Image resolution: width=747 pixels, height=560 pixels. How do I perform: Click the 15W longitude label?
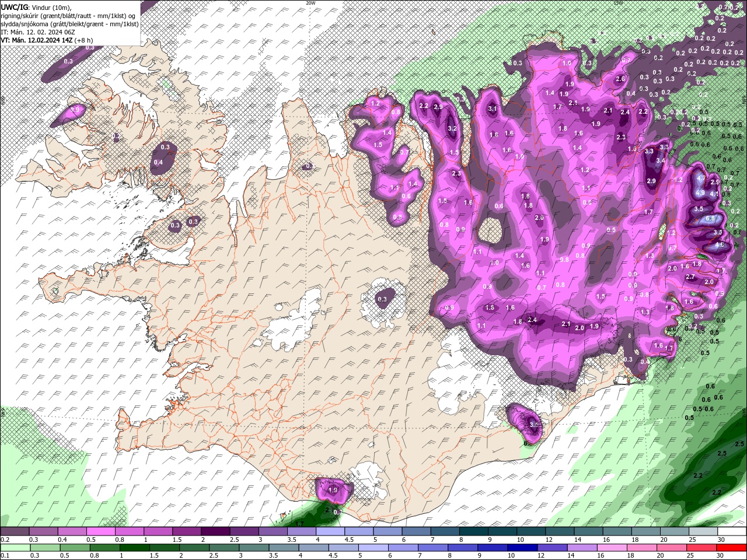[x=618, y=3]
